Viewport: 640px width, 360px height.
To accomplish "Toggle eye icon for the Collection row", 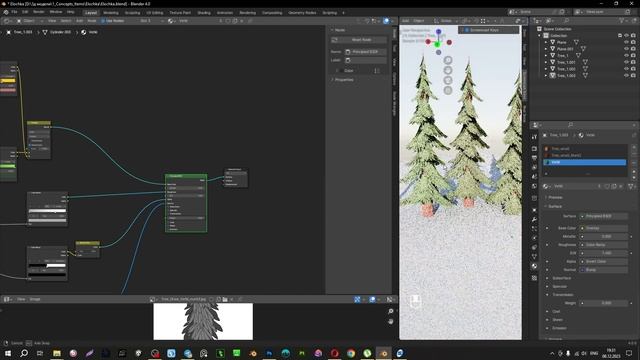I will tap(626, 36).
